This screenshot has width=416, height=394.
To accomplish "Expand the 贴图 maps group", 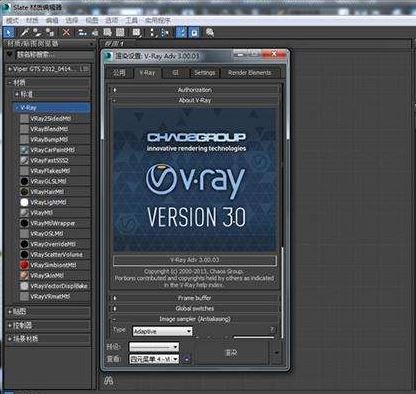I will coord(10,312).
